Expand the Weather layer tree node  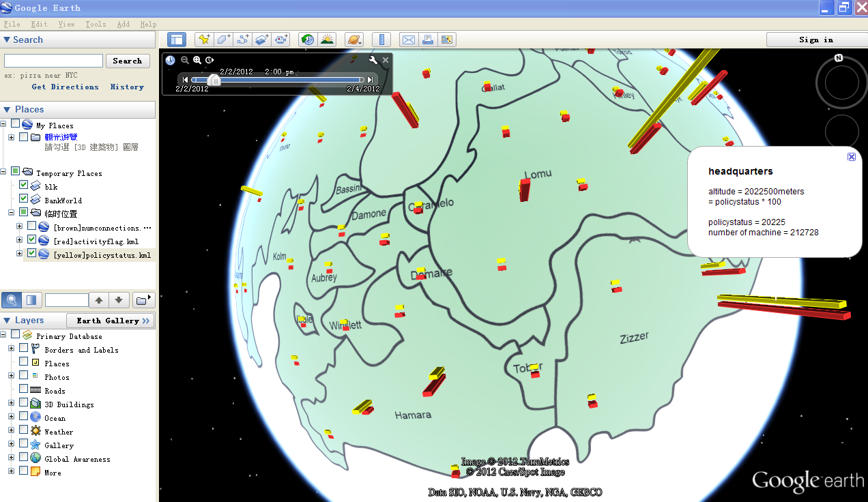(11, 430)
